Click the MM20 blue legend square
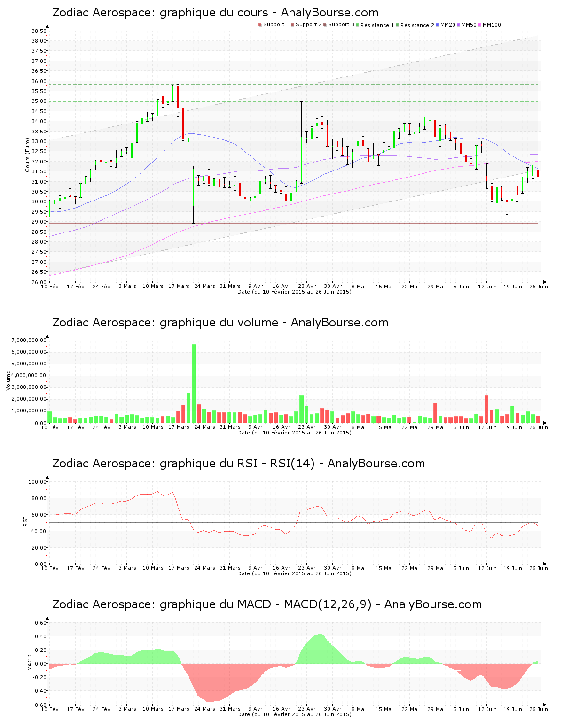This screenshot has width=564, height=728. tap(437, 25)
